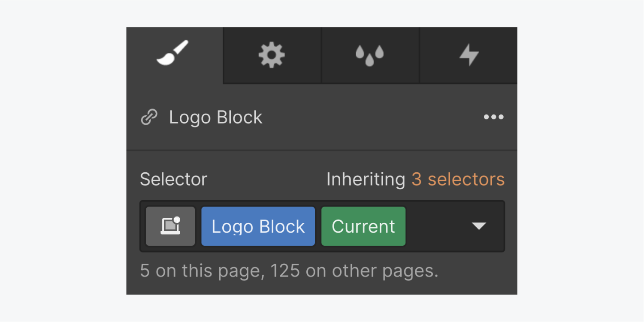Click inside the Selector input field
The width and height of the screenshot is (644, 322).
(x=438, y=226)
